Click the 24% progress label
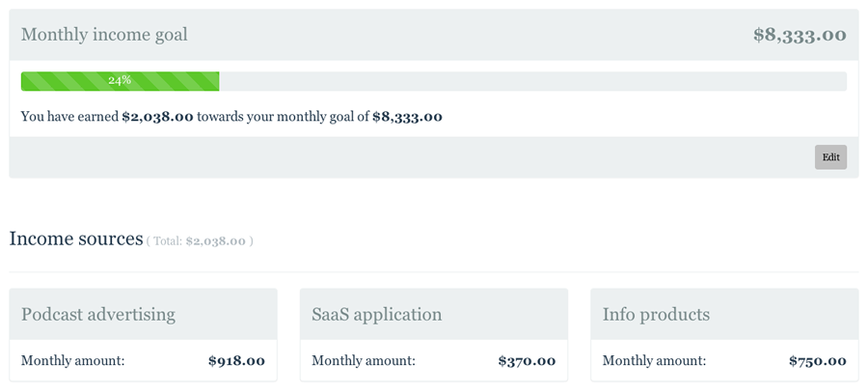The image size is (868, 392). coord(120,80)
